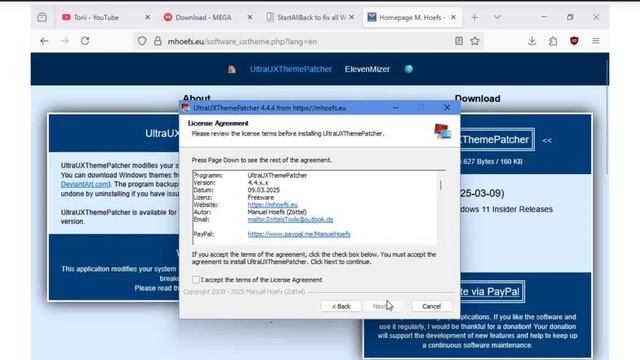The width and height of the screenshot is (640, 360).
Task: Click the Next button in installer
Action: [x=382, y=306]
